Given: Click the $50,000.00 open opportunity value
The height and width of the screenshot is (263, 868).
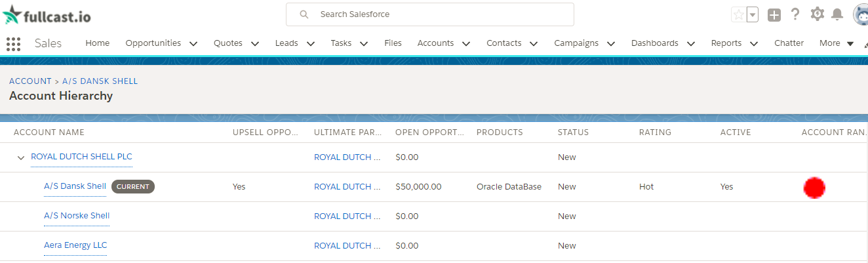Looking at the screenshot, I should click(x=419, y=187).
